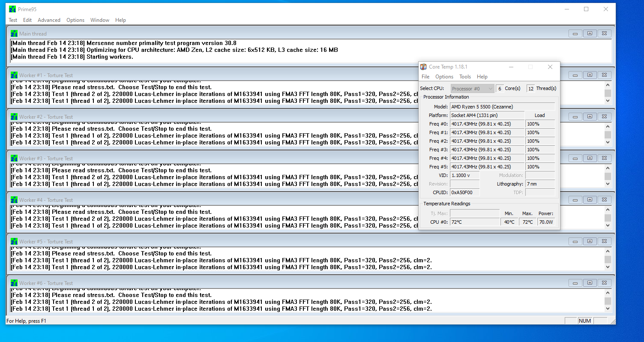Image resolution: width=644 pixels, height=342 pixels.
Task: Minimize the Worker #4 child window
Action: point(575,200)
